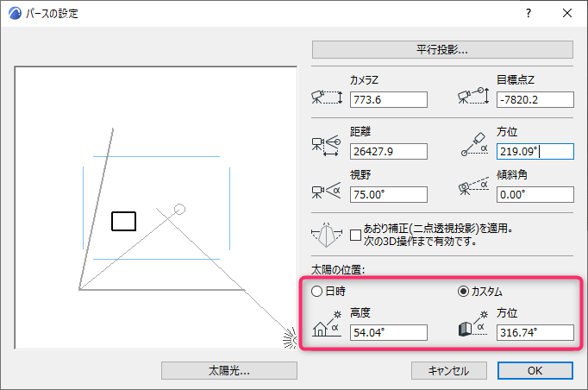Open the 太陽光... settings button

tap(229, 371)
